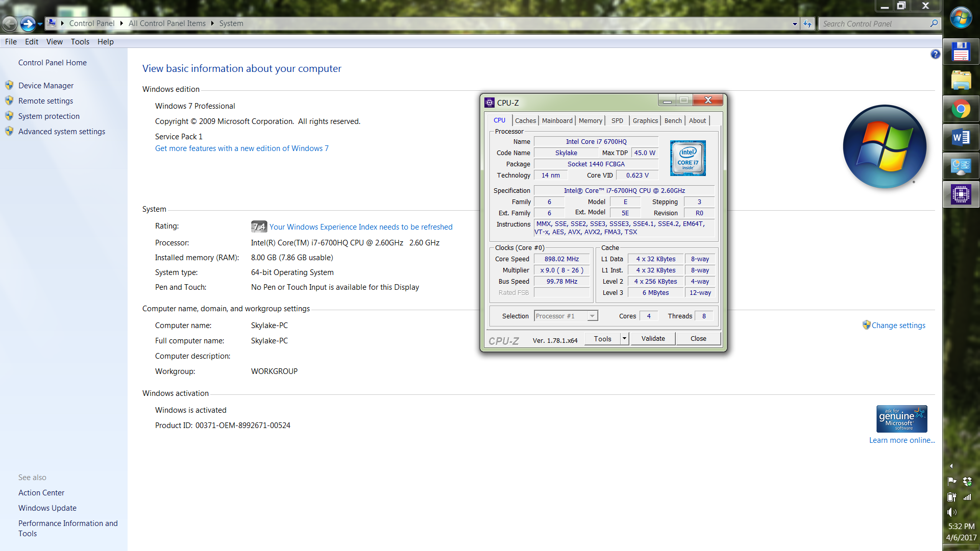
Task: Open the battery power tray icon
Action: tap(952, 497)
